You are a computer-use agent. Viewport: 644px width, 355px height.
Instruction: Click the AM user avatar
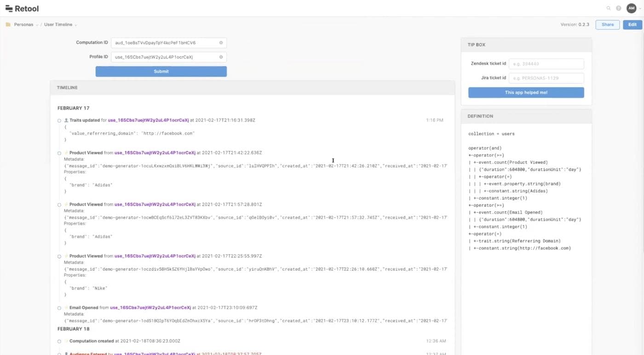point(631,8)
